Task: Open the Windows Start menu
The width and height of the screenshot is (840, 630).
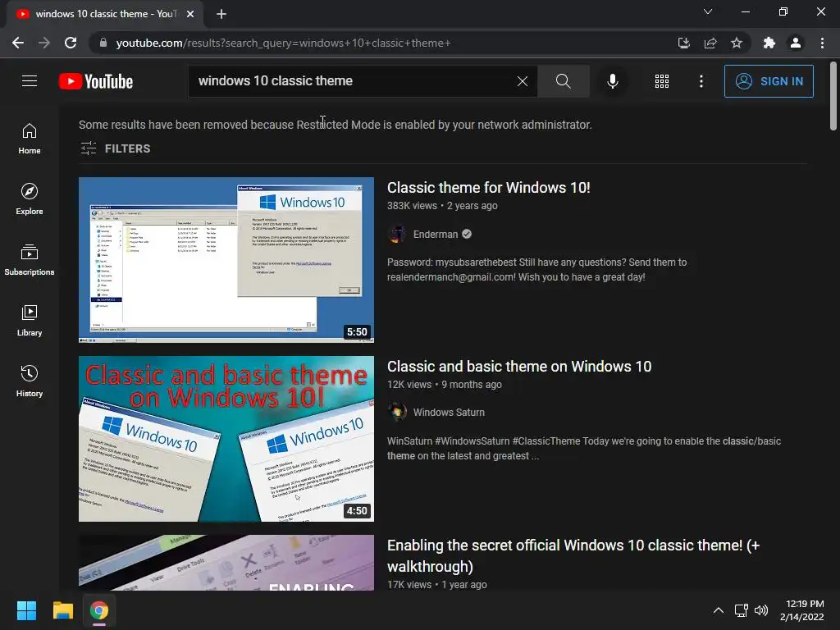Action: [x=26, y=610]
